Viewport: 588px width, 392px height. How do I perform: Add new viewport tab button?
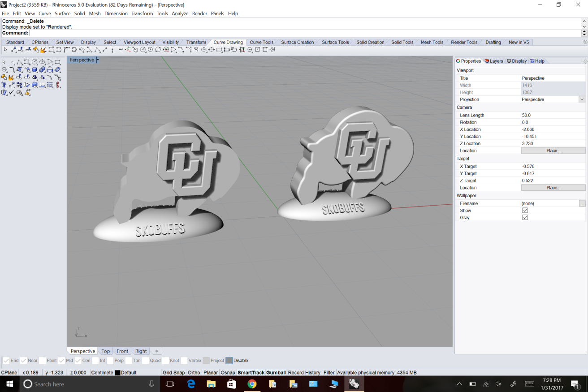point(156,351)
